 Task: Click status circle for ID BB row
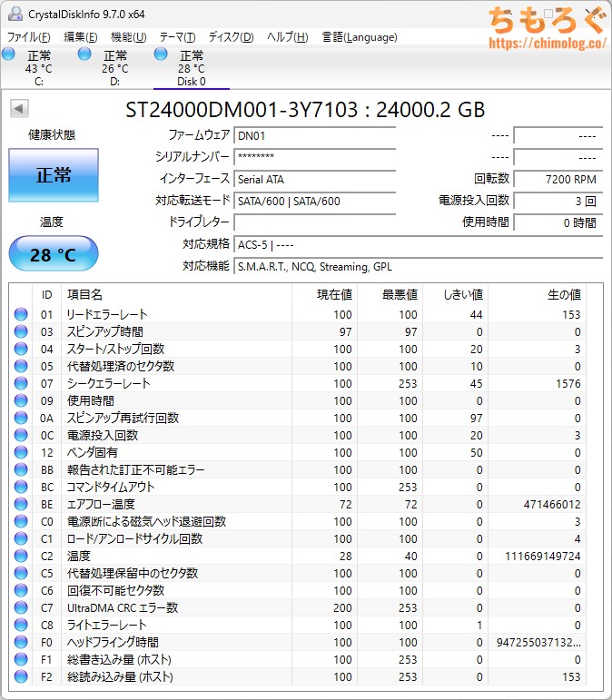pyautogui.click(x=21, y=469)
